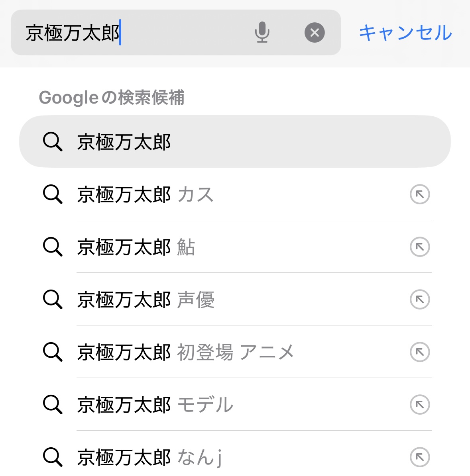Insert 初登場 アニメ via arrow icon
The image size is (470, 476).
(420, 352)
